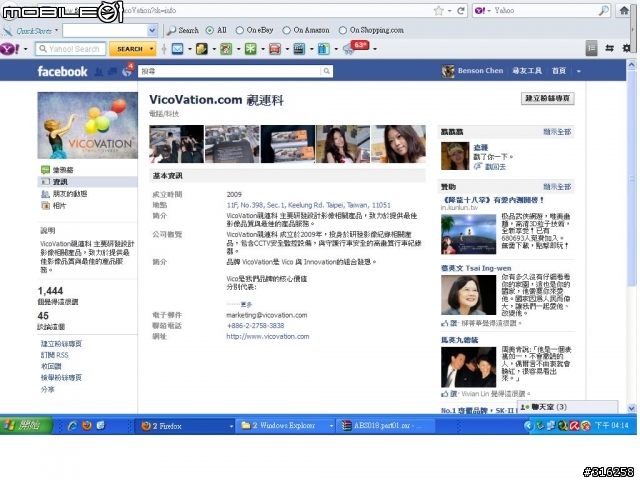Image resolution: width=640 pixels, height=480 pixels.
Task: Select the All search radio button
Action: click(x=210, y=30)
